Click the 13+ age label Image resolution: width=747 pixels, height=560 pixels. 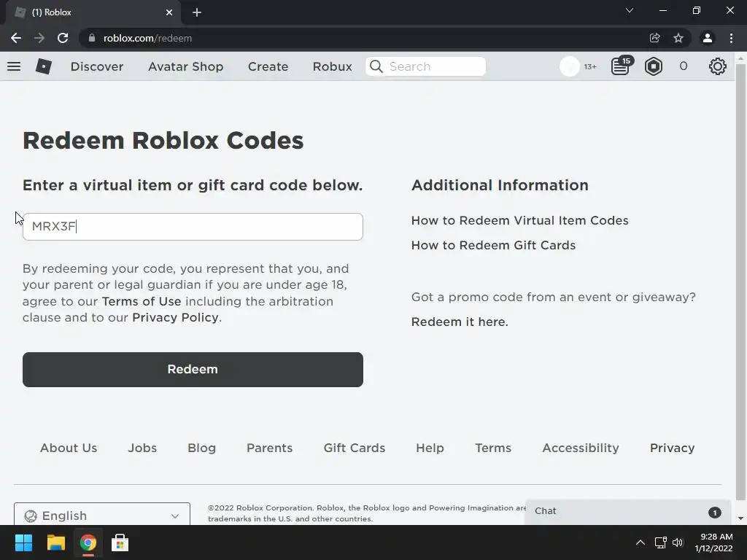[x=590, y=66]
